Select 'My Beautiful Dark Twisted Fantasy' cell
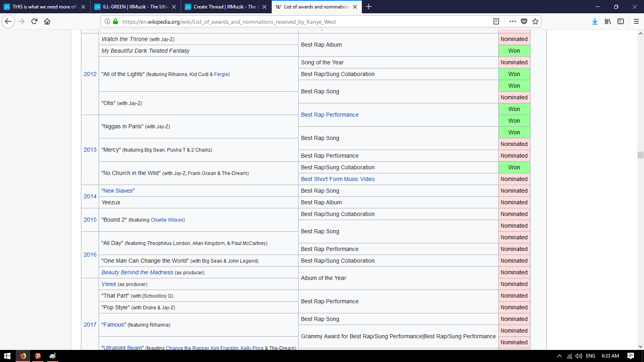 (198, 51)
